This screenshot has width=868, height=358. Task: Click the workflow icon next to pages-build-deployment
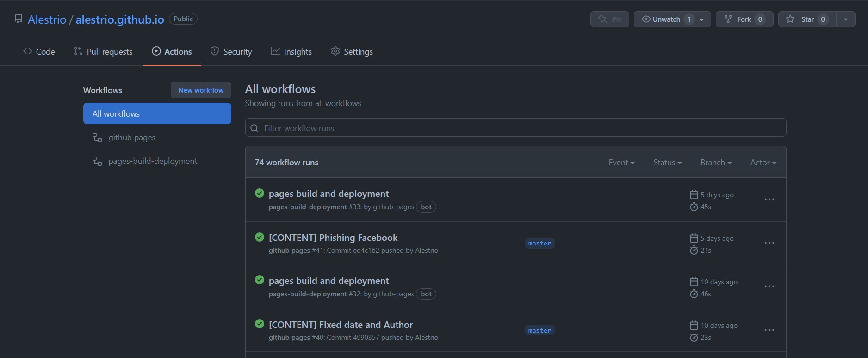(x=97, y=161)
